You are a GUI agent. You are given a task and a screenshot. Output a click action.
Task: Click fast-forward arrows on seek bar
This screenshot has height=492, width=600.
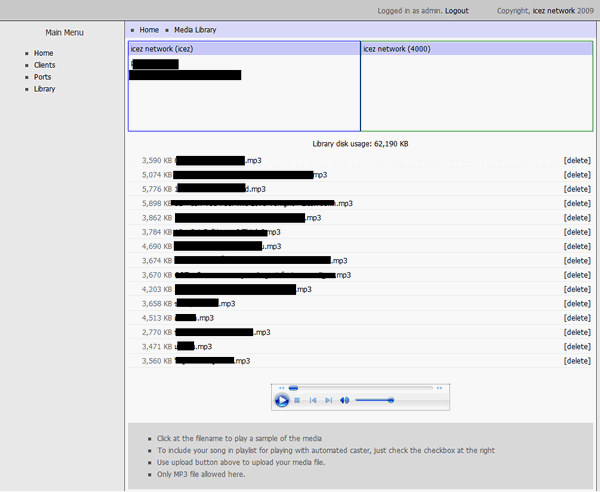click(x=439, y=388)
